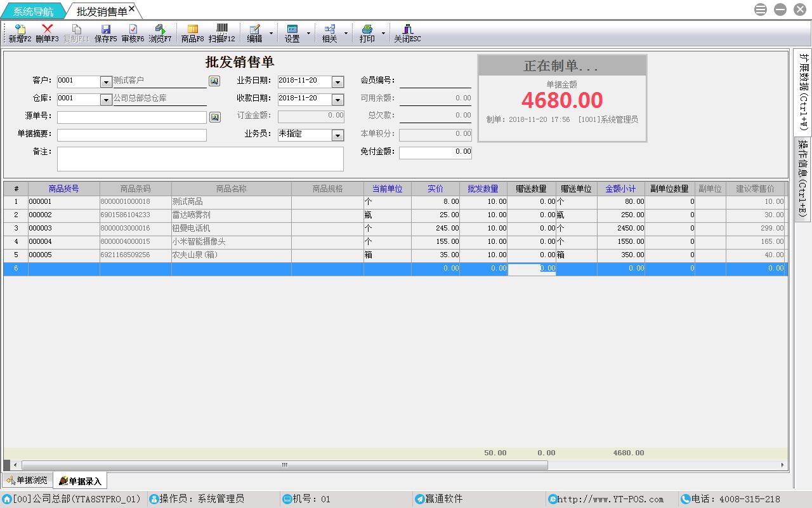Viewport: 812px width, 508px height.
Task: Switch to the 系统导航 tab
Action: coord(33,11)
